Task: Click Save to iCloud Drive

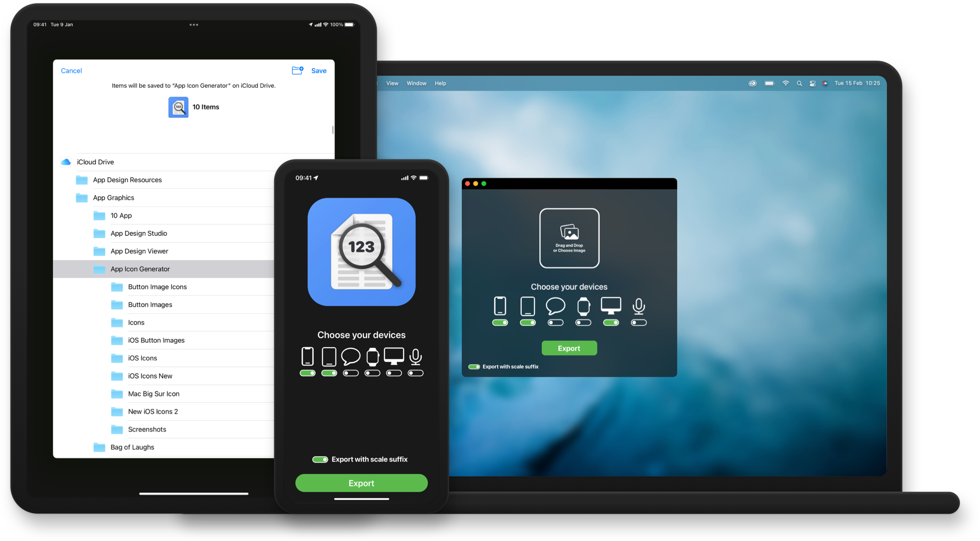Action: (x=318, y=70)
